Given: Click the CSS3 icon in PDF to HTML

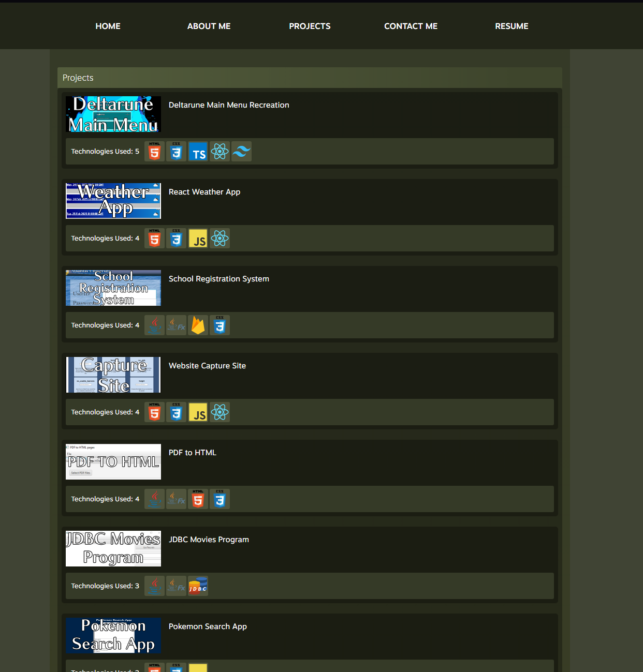Looking at the screenshot, I should [x=220, y=499].
